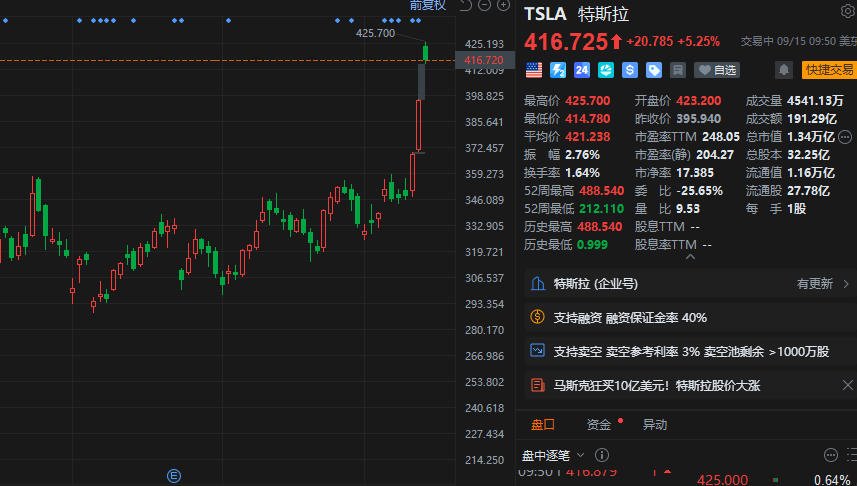Open 快捷交易 quick trade button
The width and height of the screenshot is (857, 486).
coord(829,70)
